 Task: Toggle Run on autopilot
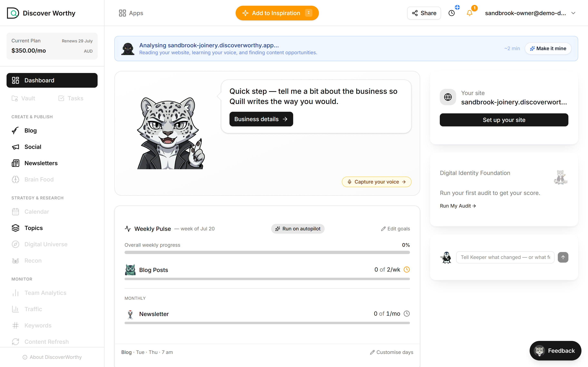(x=298, y=229)
